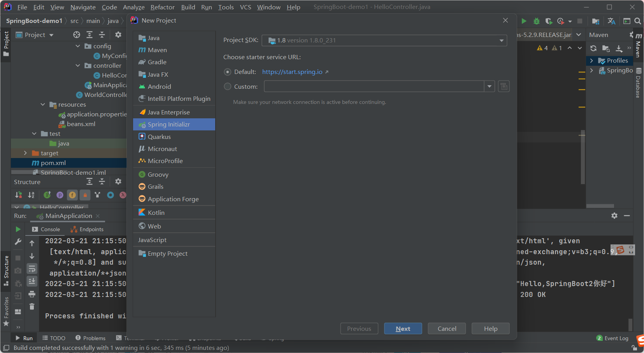The height and width of the screenshot is (353, 644).
Task: Open the Custom URL dropdown arrow
Action: point(490,86)
